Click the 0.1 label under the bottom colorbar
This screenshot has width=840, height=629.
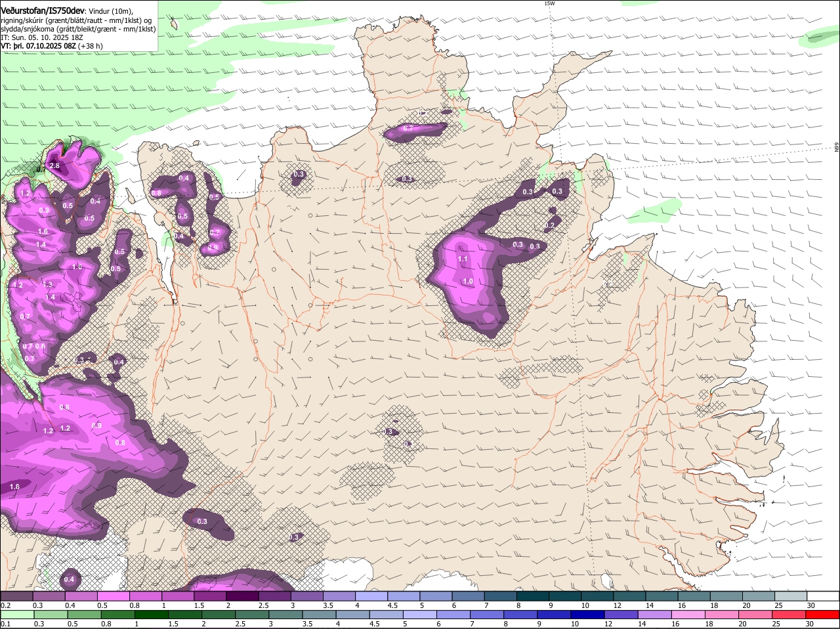point(5,624)
